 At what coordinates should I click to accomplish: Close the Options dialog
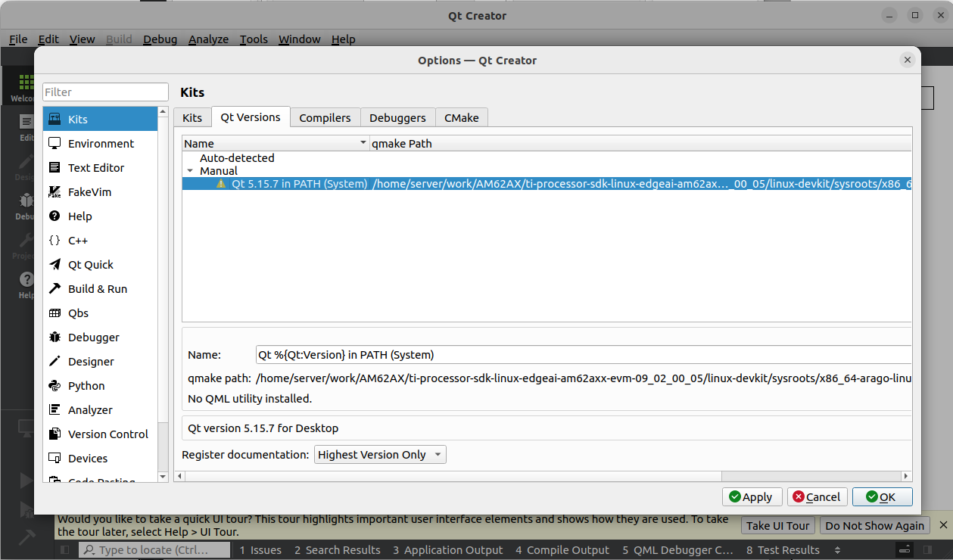coord(907,60)
